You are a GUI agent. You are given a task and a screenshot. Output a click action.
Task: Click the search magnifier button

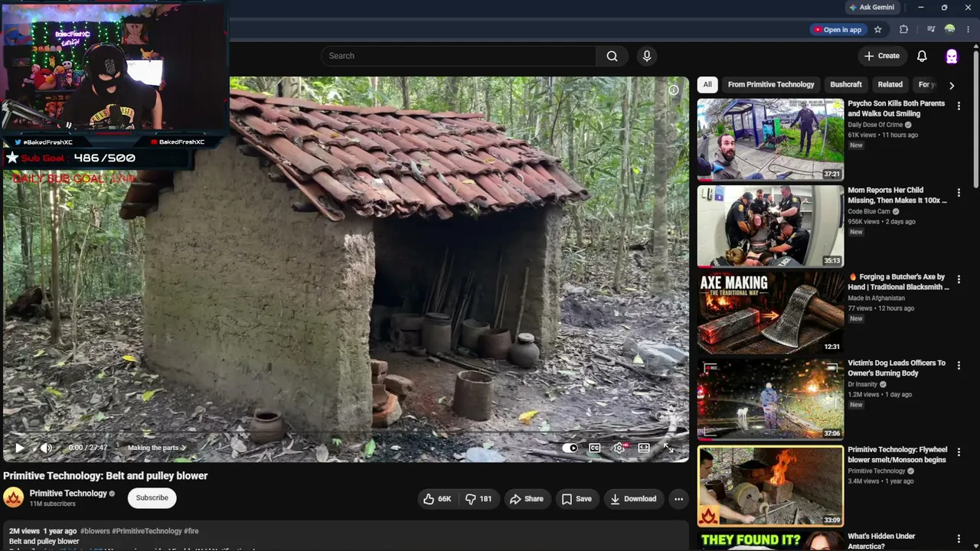point(612,56)
